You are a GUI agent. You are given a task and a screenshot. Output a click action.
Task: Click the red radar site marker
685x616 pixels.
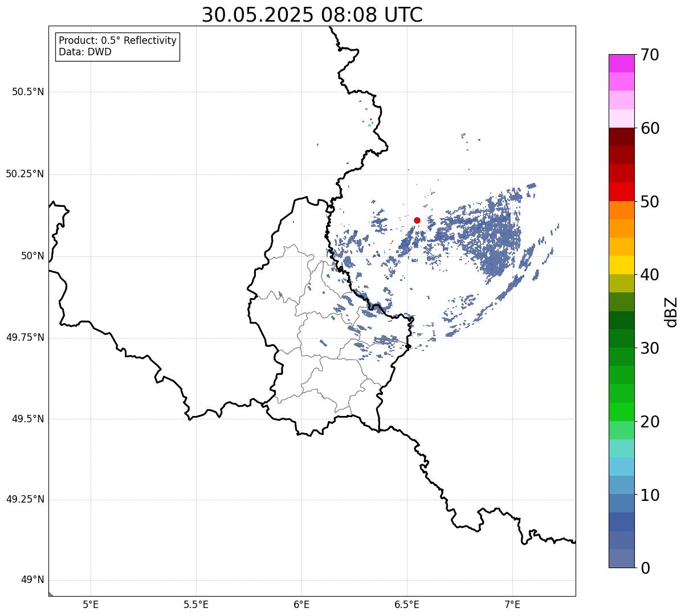pos(417,220)
